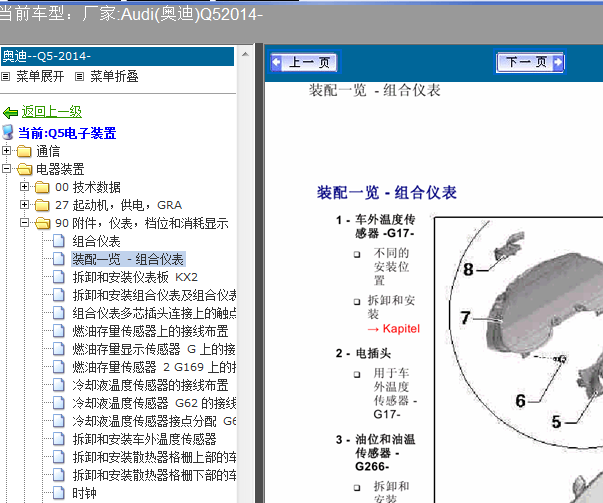Click the icon beside 菜单展开
Viewport: 603px width, 503px height.
click(5, 77)
